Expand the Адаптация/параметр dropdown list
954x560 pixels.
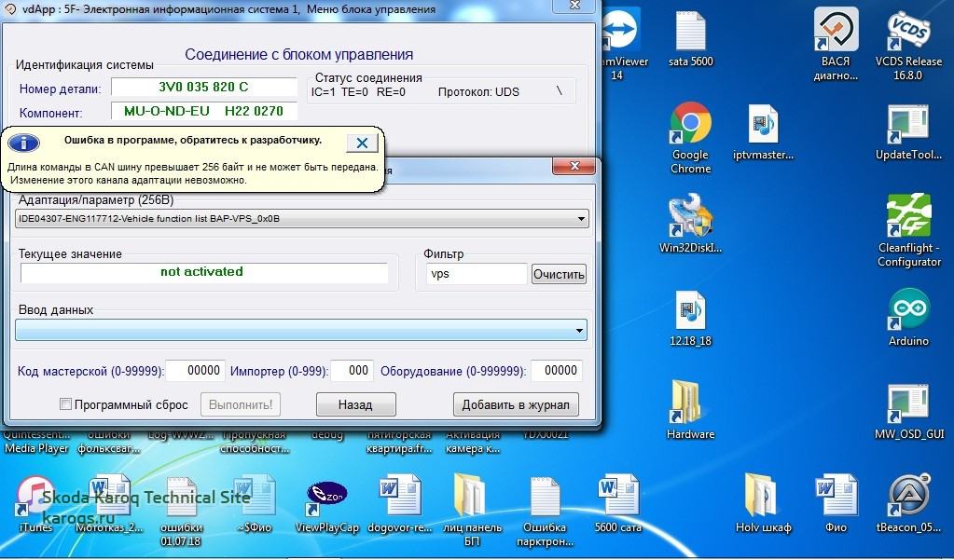[x=581, y=219]
